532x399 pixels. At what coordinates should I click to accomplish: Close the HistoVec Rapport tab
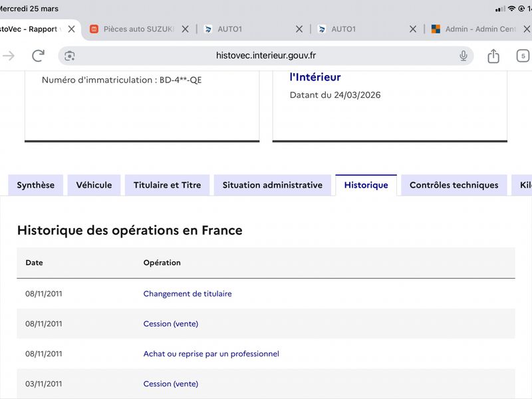71,29
